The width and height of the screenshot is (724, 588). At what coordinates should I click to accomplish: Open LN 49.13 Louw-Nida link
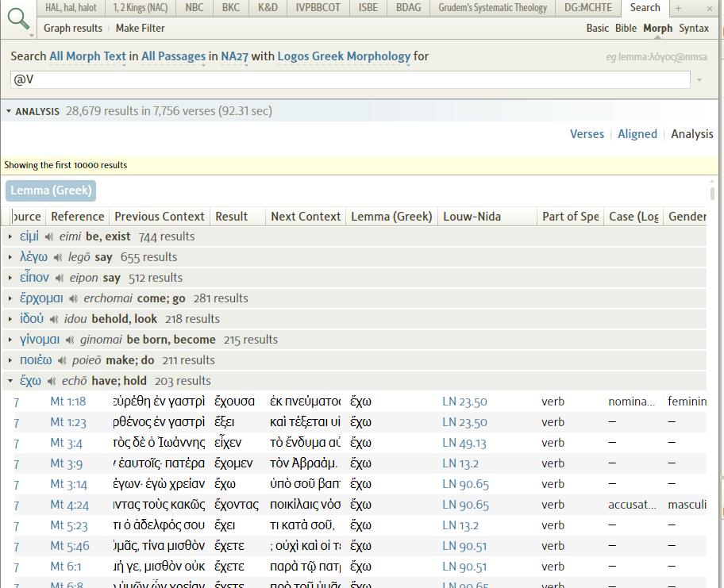coord(464,443)
